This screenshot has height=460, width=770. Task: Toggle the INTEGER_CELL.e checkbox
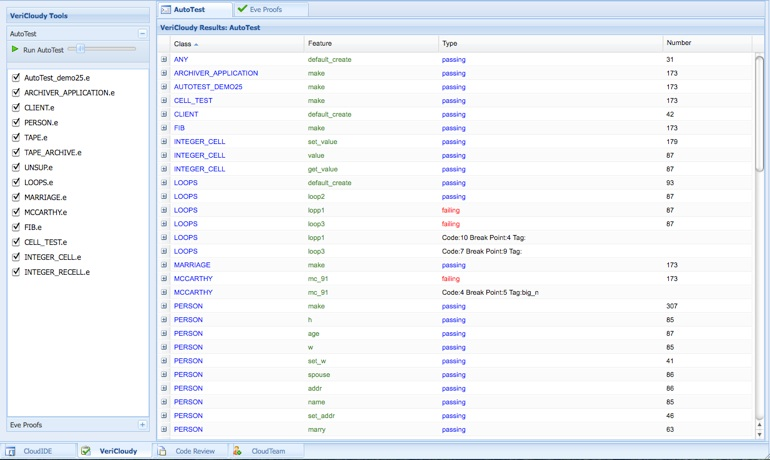pos(16,256)
